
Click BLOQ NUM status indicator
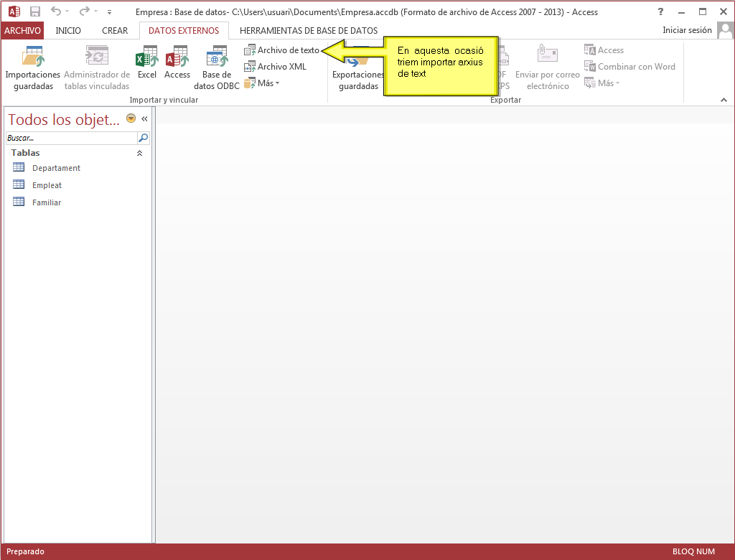pyautogui.click(x=693, y=551)
